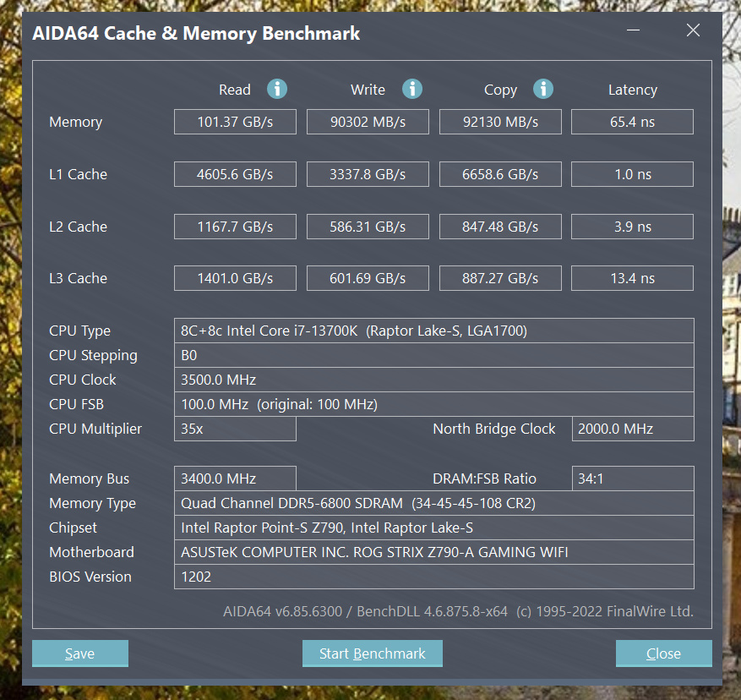Click the L3 Cache row label
The image size is (741, 700).
pos(78,278)
